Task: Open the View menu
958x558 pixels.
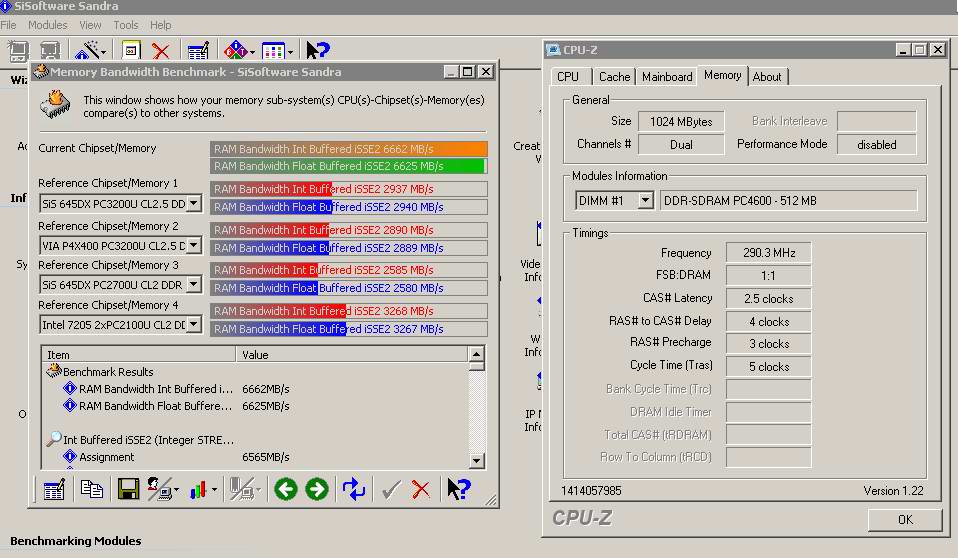Action: click(x=90, y=25)
